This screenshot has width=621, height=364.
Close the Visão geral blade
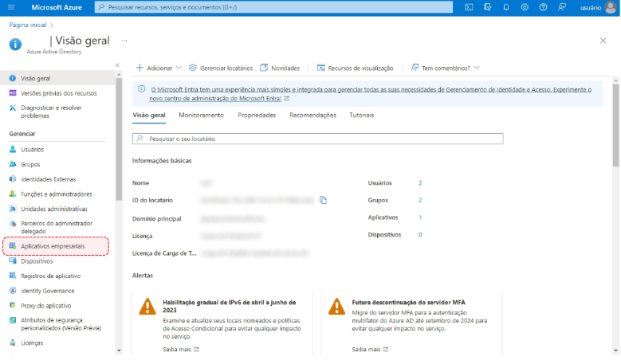click(x=603, y=41)
